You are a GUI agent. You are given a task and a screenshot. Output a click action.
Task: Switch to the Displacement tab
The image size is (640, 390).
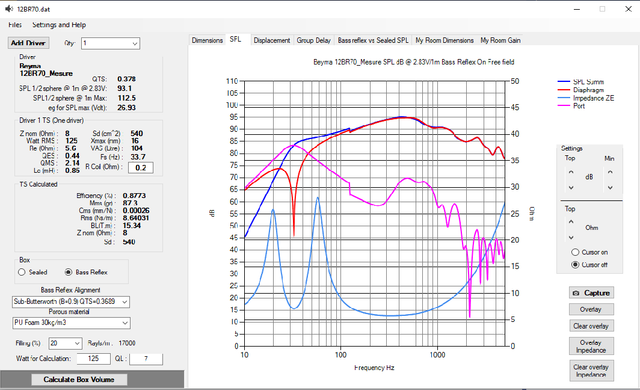pos(272,40)
